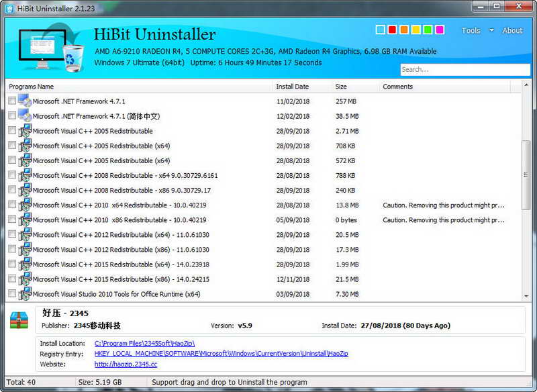537x392 pixels.
Task: Click the 'Caution. Removing this product' comment for 2010 x64
Action: 444,205
